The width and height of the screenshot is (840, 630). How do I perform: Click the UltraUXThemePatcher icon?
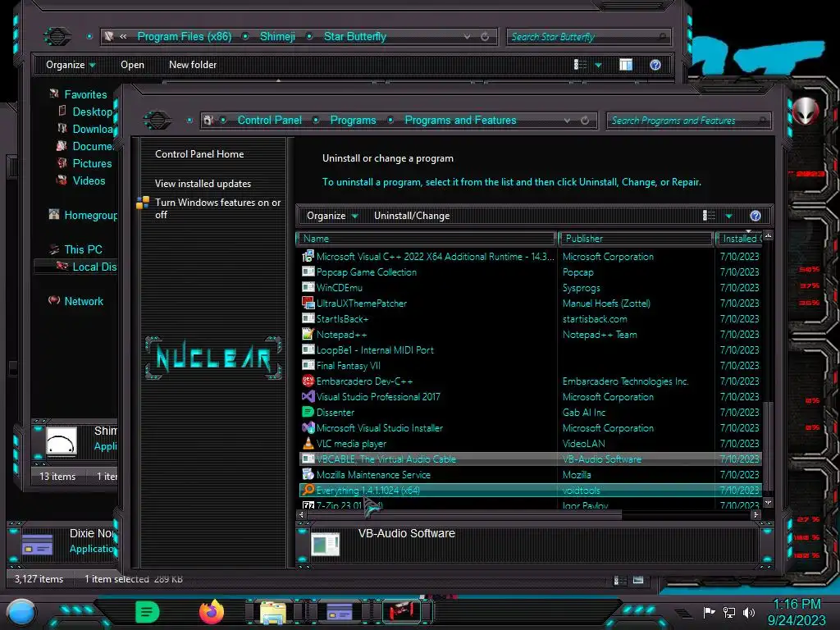coord(308,303)
